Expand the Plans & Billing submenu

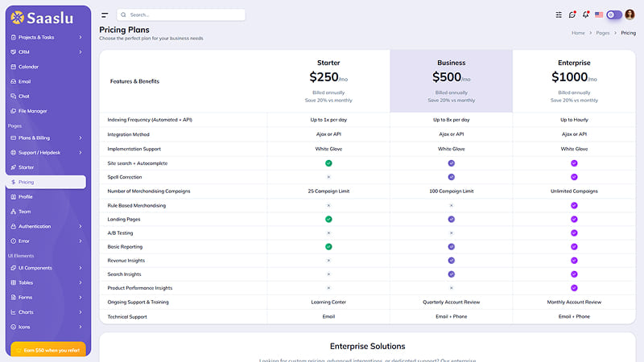46,138
